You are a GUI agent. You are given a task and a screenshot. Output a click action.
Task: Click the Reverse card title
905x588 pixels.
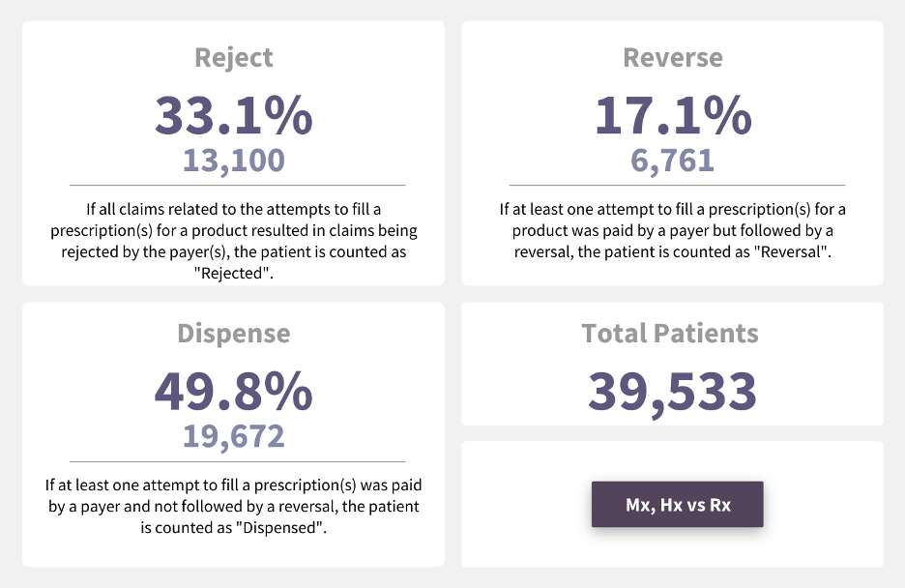click(x=673, y=57)
